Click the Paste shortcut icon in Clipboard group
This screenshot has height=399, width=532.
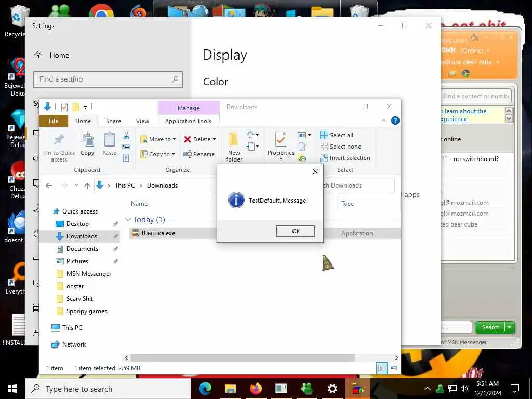[x=126, y=158]
